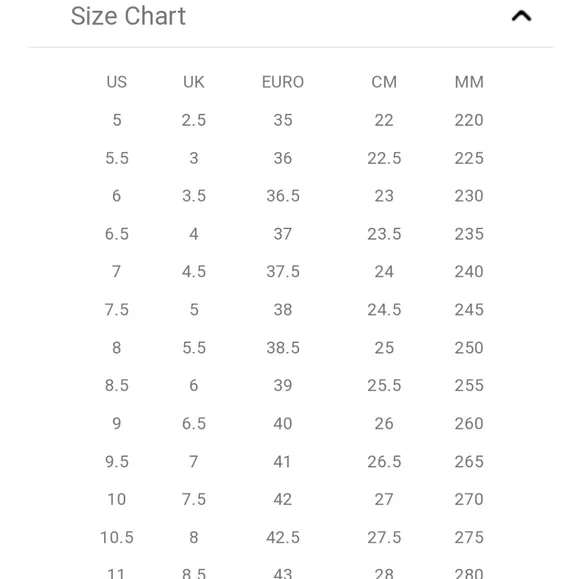Click US size 5 cell
This screenshot has width=580, height=579.
point(117,120)
